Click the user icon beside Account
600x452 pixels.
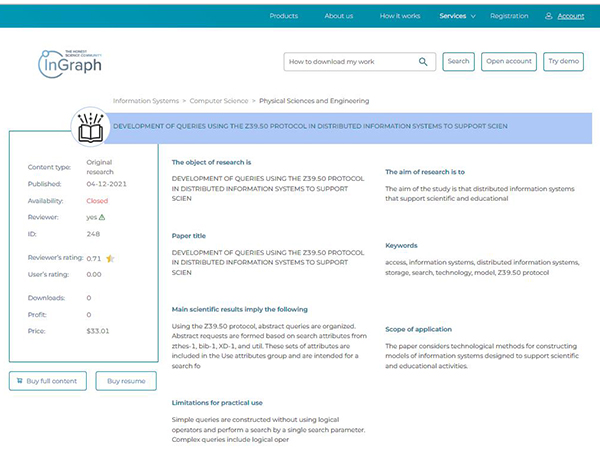[x=549, y=16]
